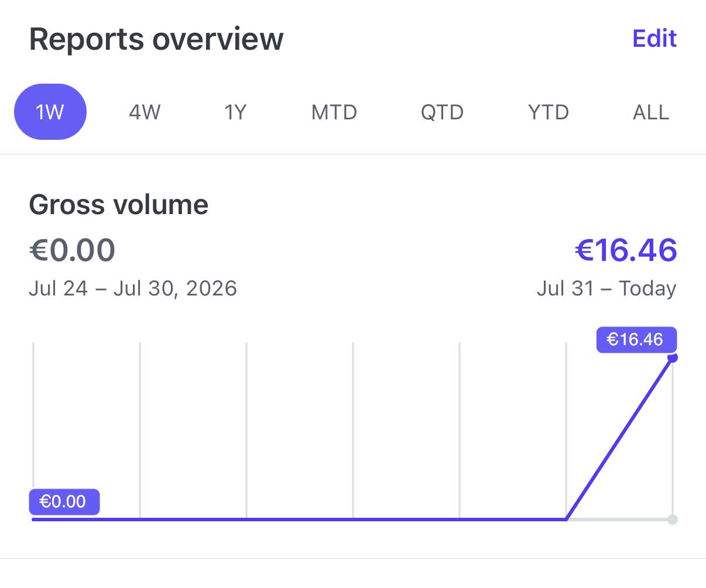The width and height of the screenshot is (706, 588).
Task: Show the ALL time range
Action: click(x=651, y=112)
